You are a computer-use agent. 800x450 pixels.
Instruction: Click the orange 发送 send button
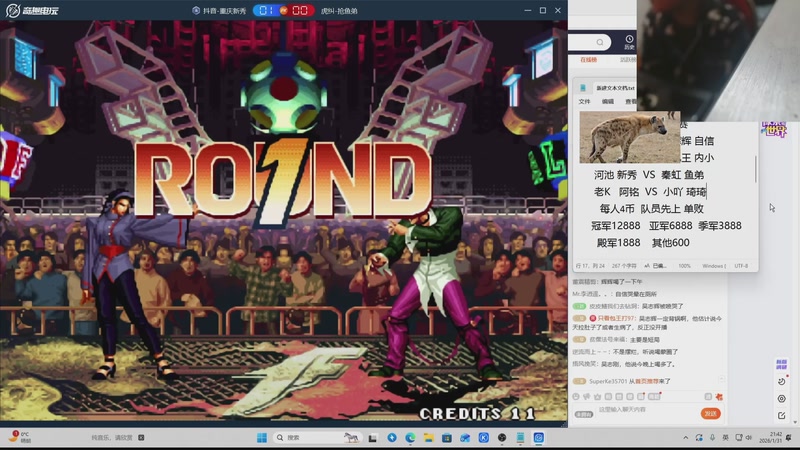[x=711, y=414]
